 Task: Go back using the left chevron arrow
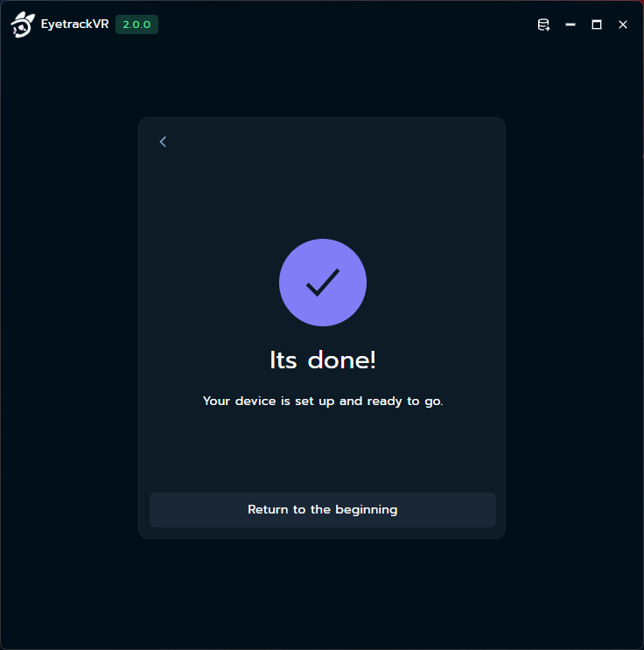[163, 142]
